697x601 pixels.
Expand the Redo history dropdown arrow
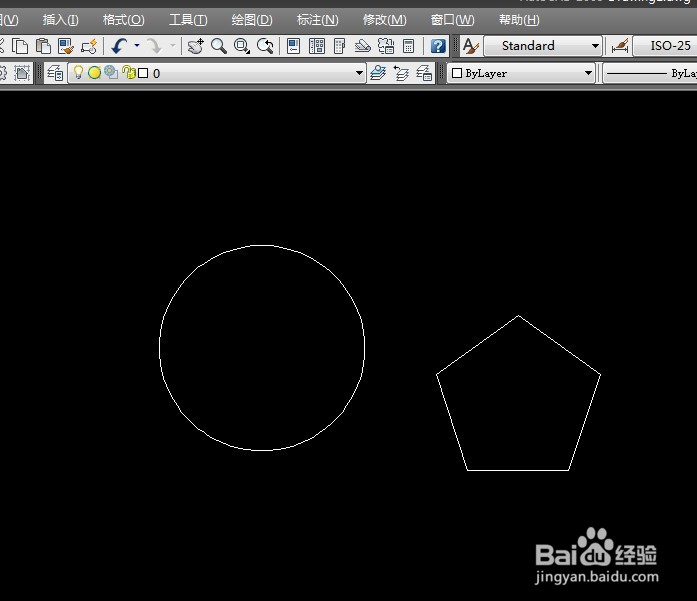pyautogui.click(x=173, y=45)
